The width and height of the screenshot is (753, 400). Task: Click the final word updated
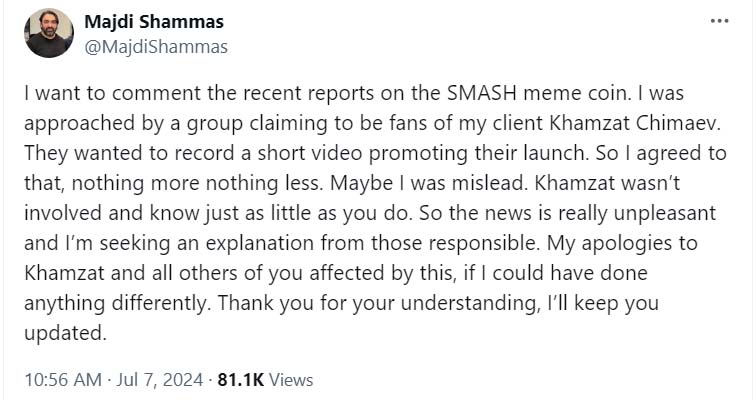pyautogui.click(x=64, y=333)
